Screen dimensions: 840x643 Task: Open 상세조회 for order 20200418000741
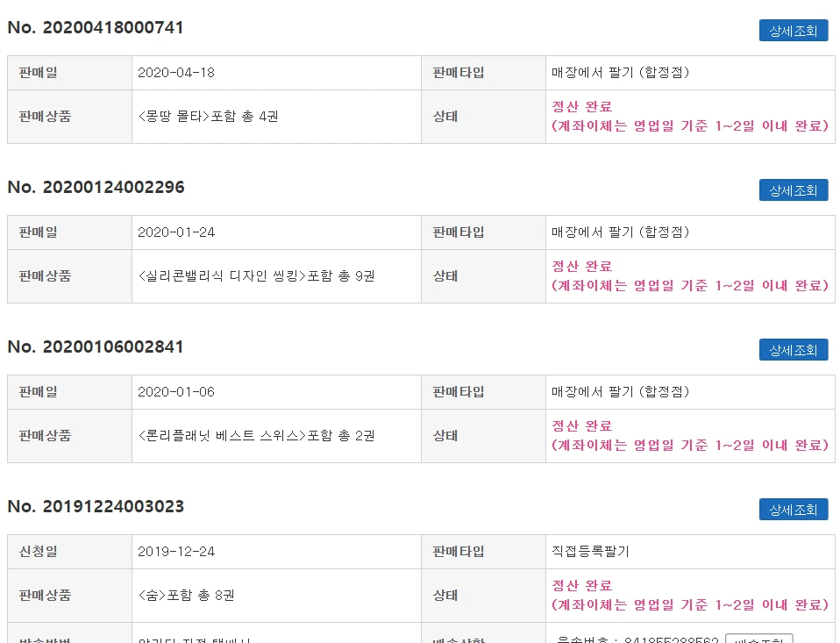[x=794, y=31]
